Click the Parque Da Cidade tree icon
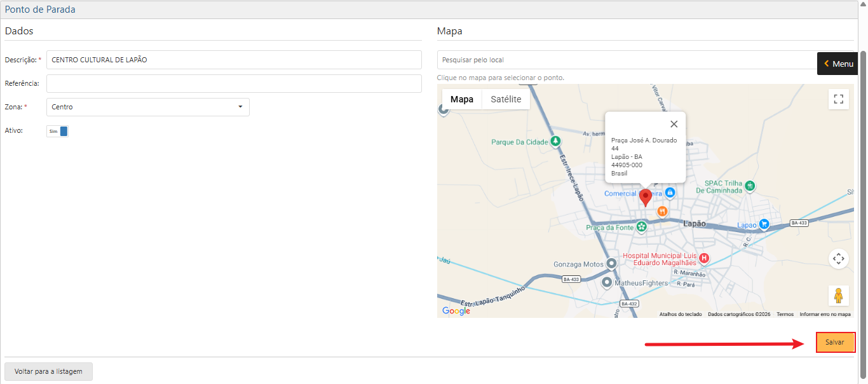Image resolution: width=868 pixels, height=384 pixels. [556, 142]
